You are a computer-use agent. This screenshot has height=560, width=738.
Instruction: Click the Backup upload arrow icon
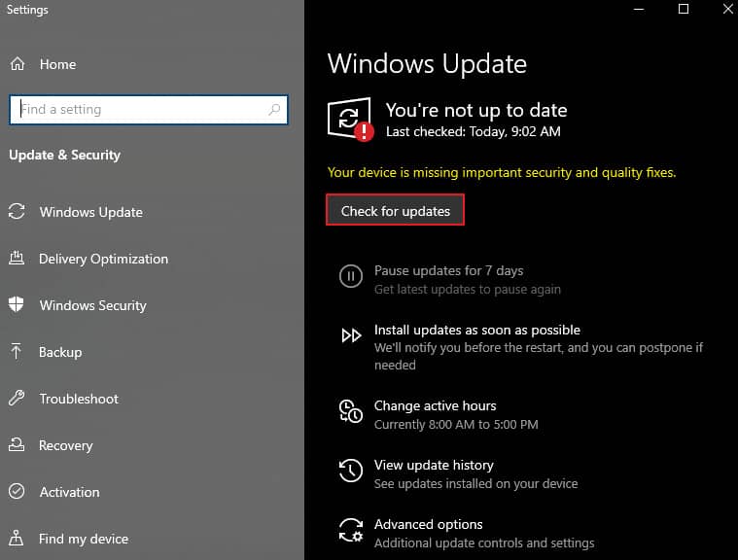click(x=16, y=351)
